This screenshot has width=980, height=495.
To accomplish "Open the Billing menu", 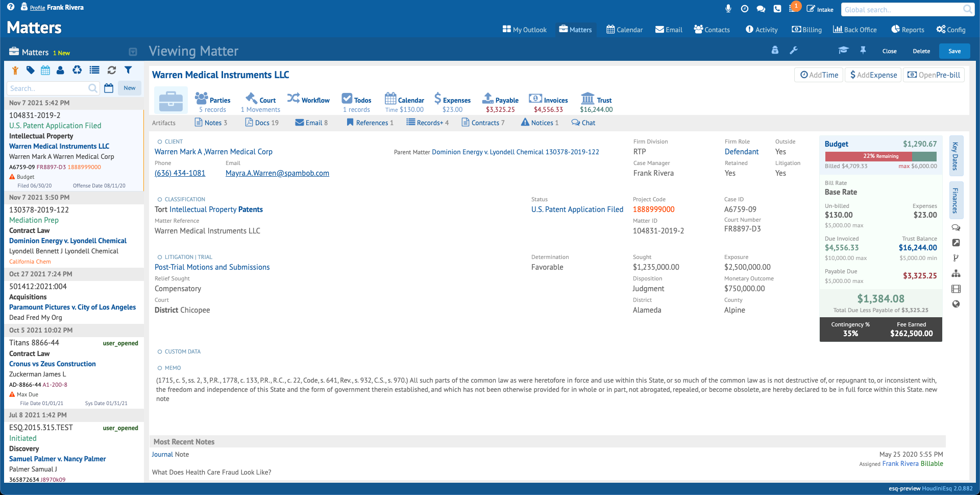I will click(x=806, y=30).
